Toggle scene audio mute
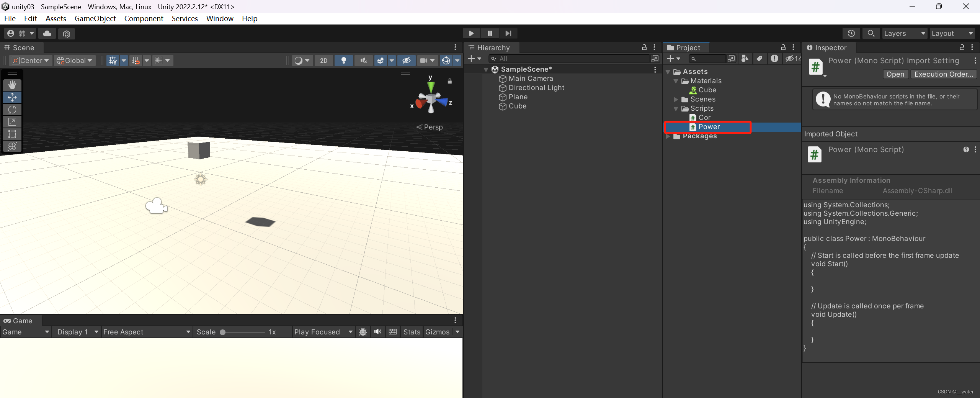This screenshot has width=980, height=398. pos(363,60)
